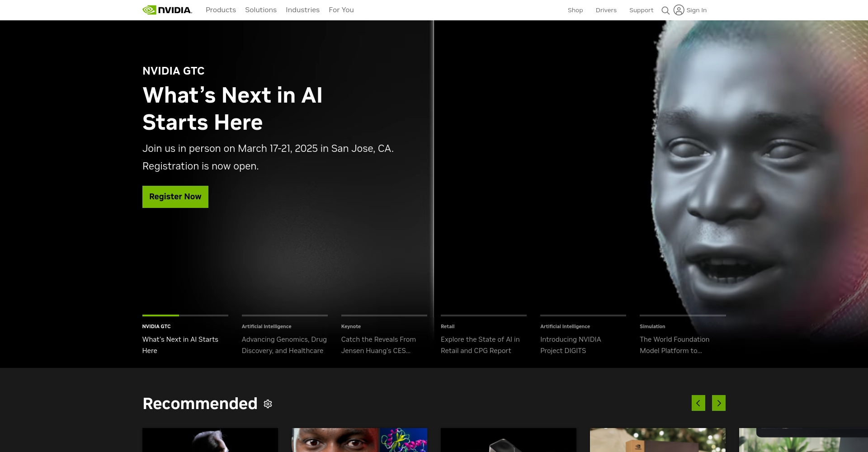Viewport: 868px width, 452px height.
Task: Open the Drivers link
Action: tap(606, 10)
